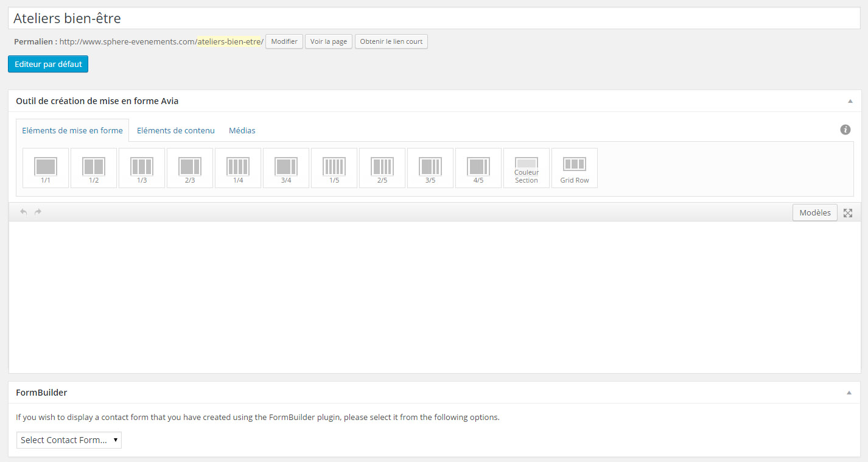This screenshot has width=868, height=462.
Task: Open the Avia builder info icon
Action: (845, 130)
